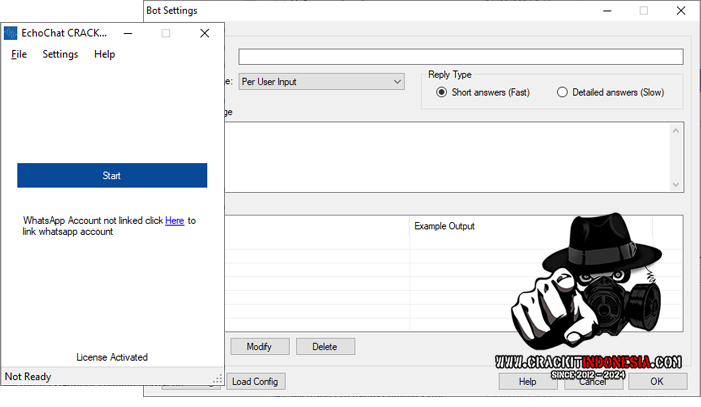Viewport: 701px width, 407px height.
Task: Click scroll-up arrow in the message box
Action: (677, 131)
